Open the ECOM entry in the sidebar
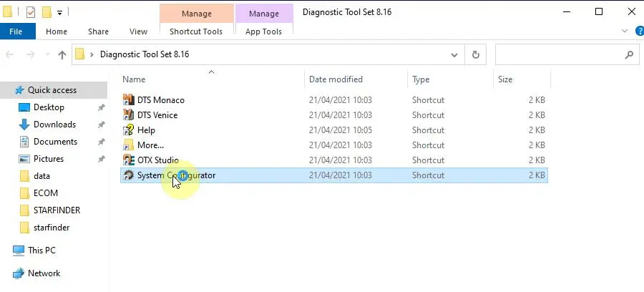This screenshot has width=644, height=292. [x=46, y=193]
